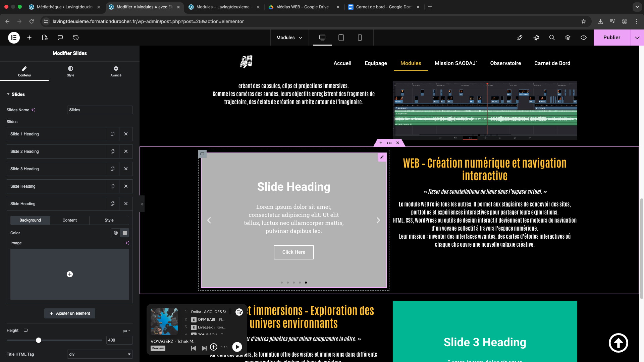Expand the Publier options arrow

click(x=637, y=38)
